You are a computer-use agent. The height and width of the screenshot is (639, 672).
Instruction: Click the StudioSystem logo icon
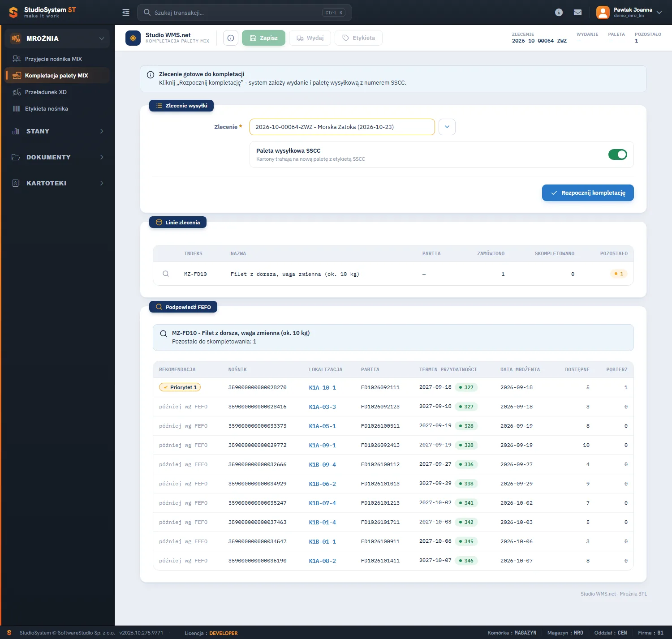(13, 13)
